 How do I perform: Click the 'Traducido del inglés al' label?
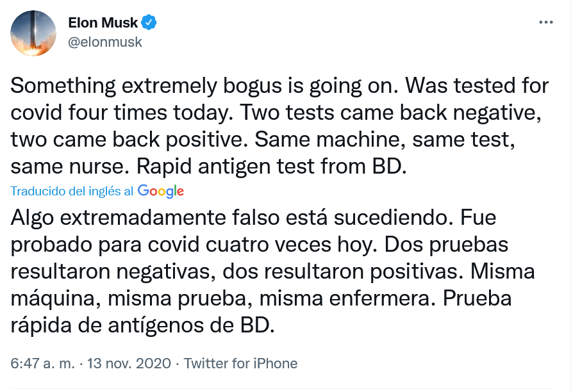point(72,191)
